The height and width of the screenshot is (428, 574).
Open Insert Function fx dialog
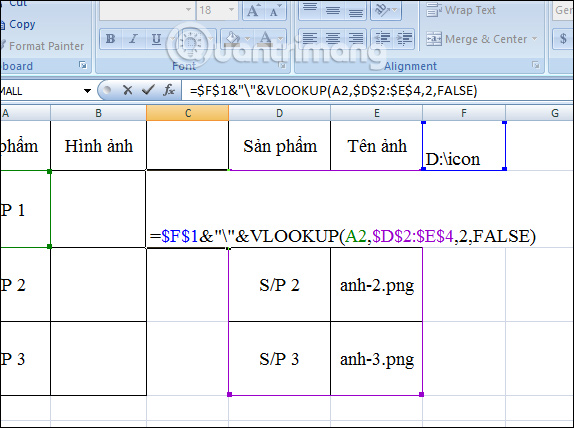tap(169, 90)
